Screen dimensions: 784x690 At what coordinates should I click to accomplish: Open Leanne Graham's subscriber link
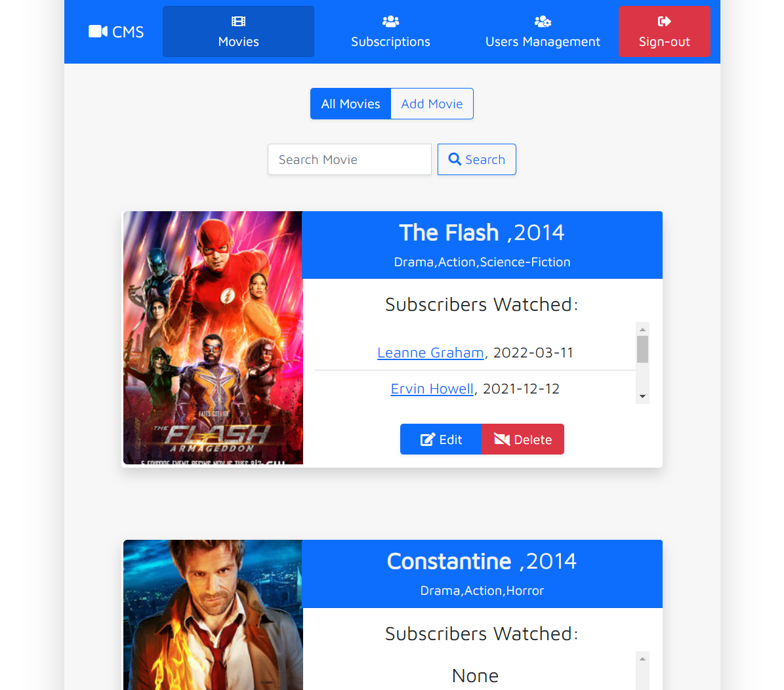pos(430,352)
